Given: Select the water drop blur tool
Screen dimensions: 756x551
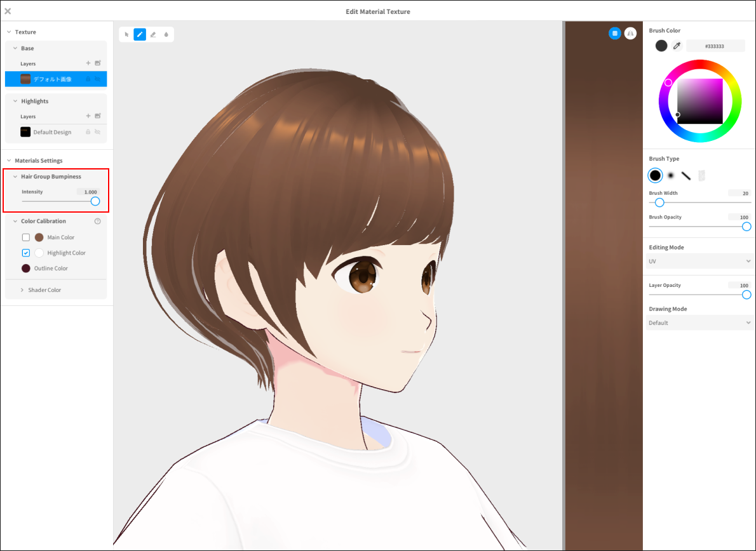Looking at the screenshot, I should tap(166, 34).
